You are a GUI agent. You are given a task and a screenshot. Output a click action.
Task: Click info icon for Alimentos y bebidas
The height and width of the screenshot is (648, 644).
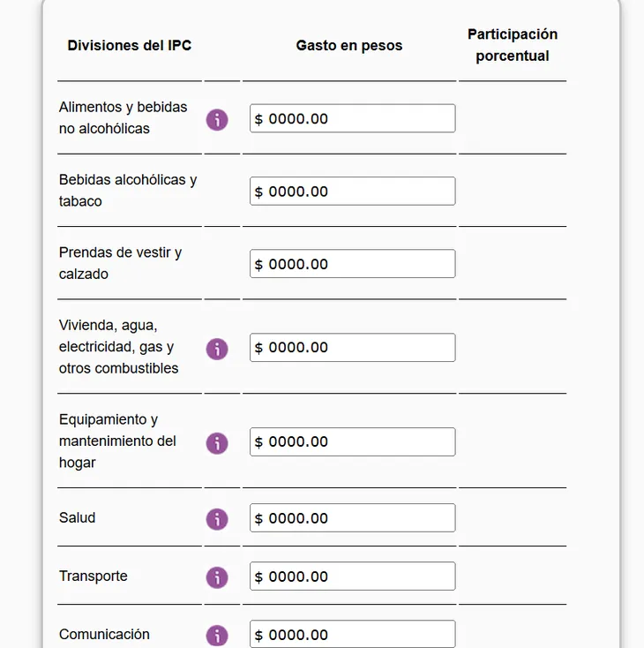pyautogui.click(x=217, y=119)
